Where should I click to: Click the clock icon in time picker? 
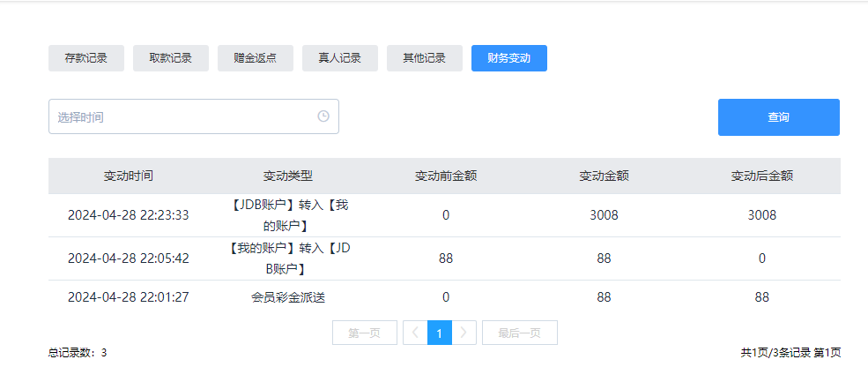click(x=323, y=116)
